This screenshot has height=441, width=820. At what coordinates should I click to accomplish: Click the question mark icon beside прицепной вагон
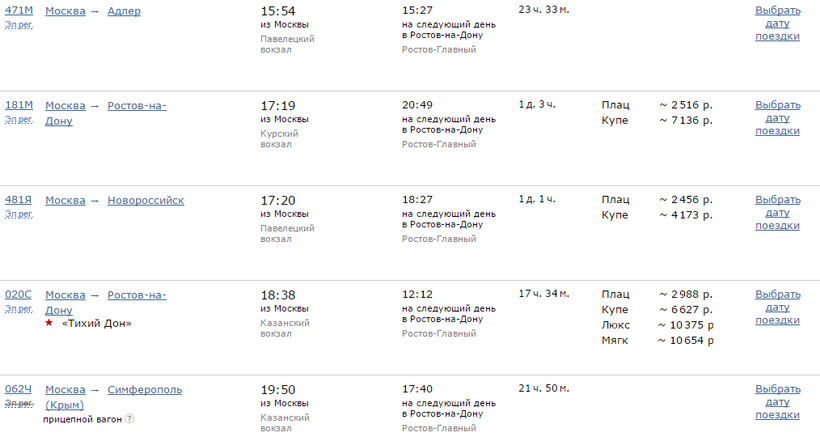click(x=130, y=419)
